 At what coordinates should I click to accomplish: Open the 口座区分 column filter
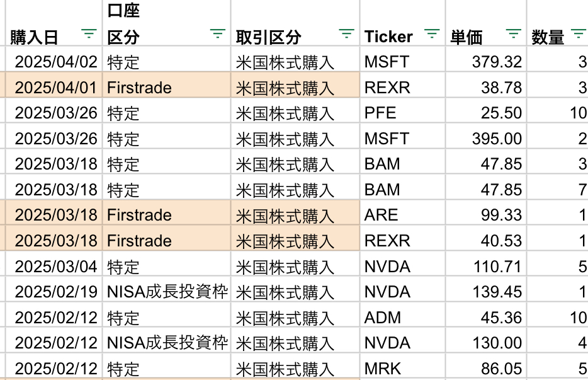pos(218,35)
